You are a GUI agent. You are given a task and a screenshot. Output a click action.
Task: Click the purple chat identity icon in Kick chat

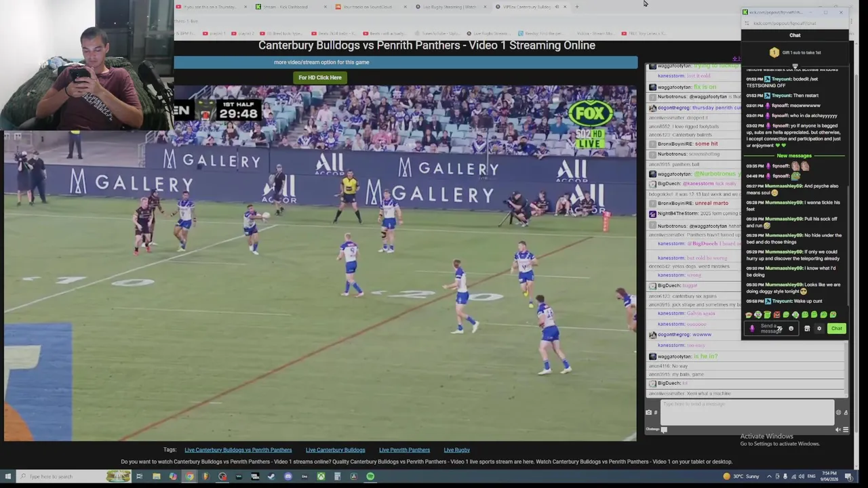(x=752, y=329)
